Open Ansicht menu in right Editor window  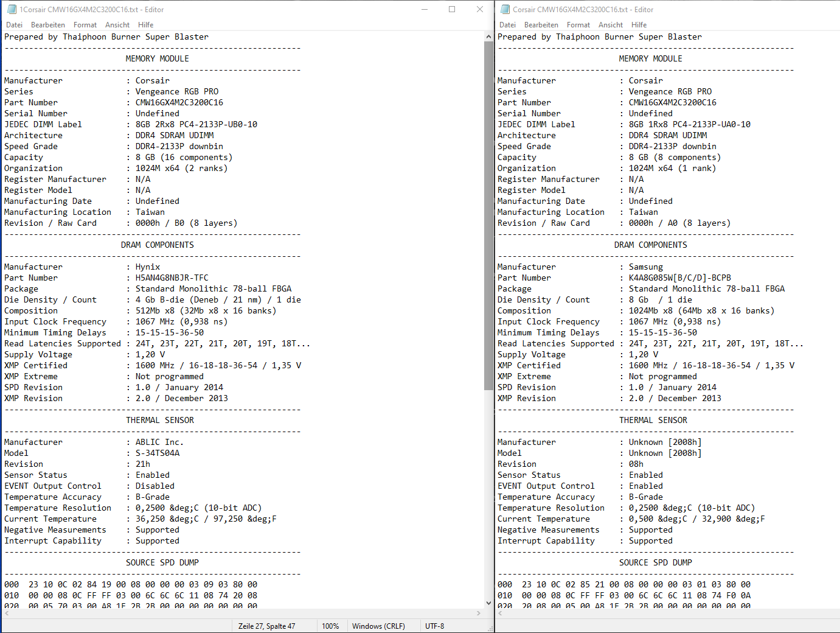pos(611,25)
